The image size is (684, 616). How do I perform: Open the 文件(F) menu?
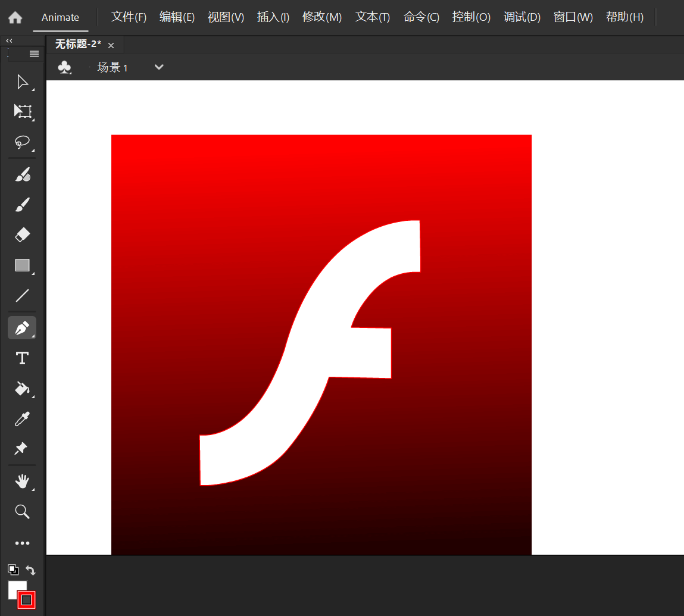click(129, 17)
